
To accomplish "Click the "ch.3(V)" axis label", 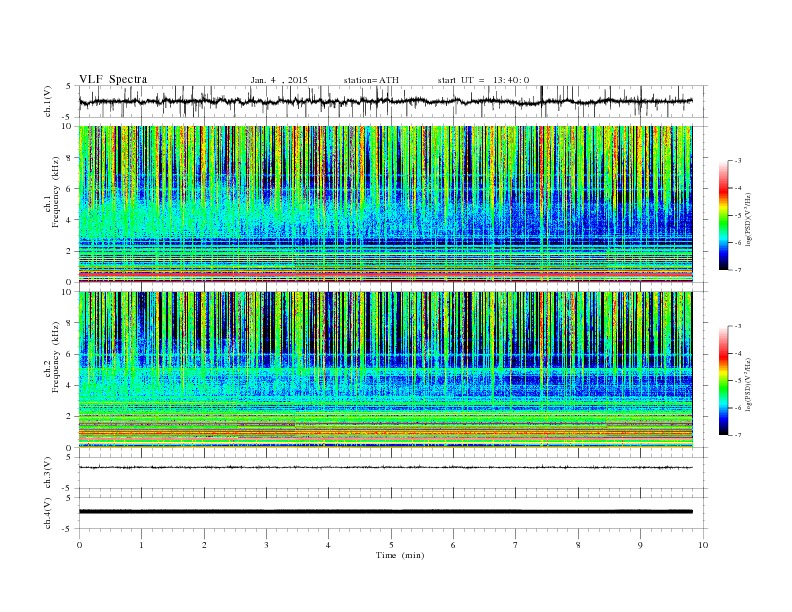I will [48, 473].
